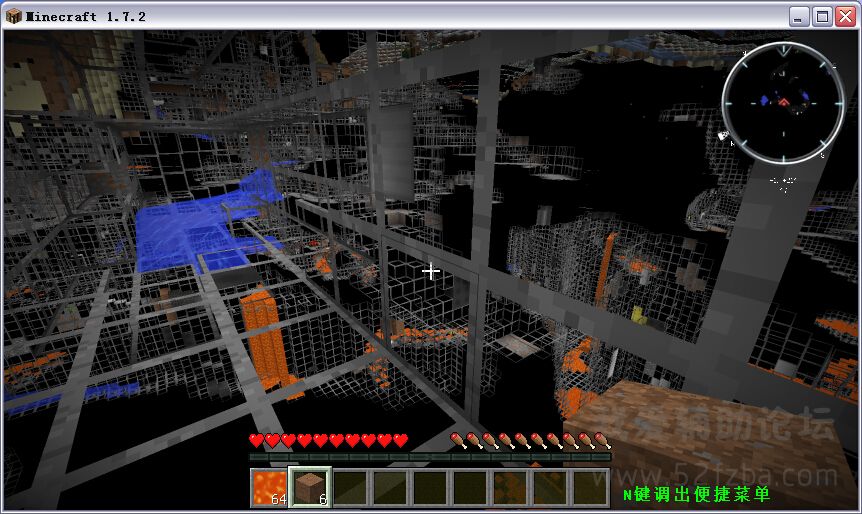This screenshot has width=862, height=514.
Task: Click the first red heart in health bar
Action: (x=256, y=440)
